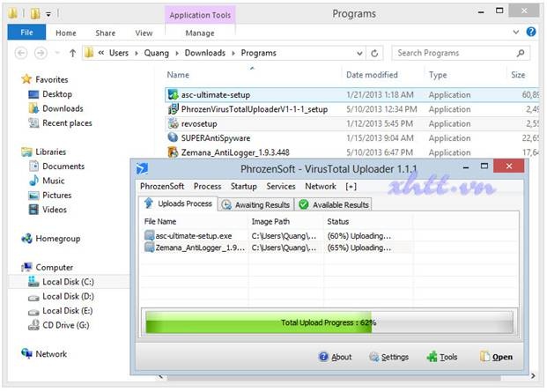Click the asc-ultimate-setup file icon in Explorer
547x392 pixels.
pos(173,95)
